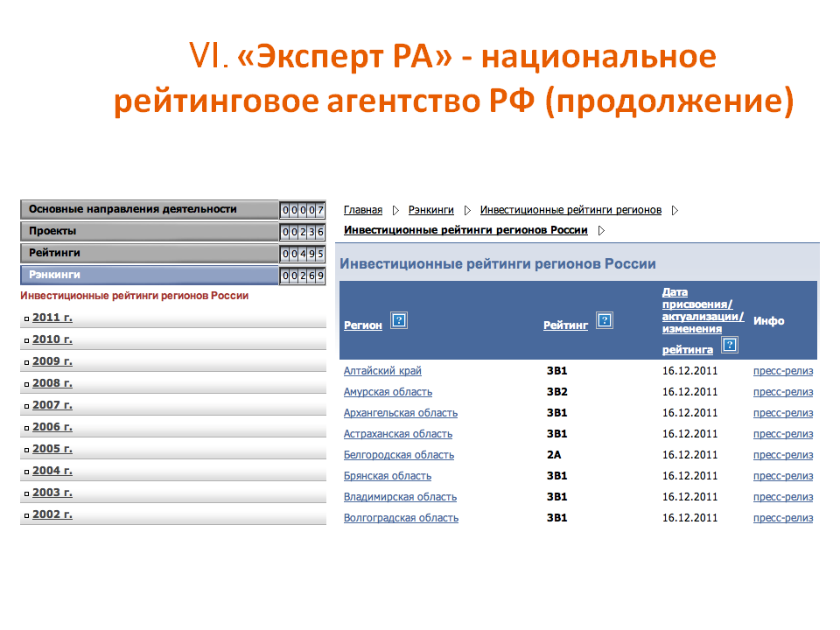
Task: Open the 2010 г. rankings year
Action: [52, 339]
